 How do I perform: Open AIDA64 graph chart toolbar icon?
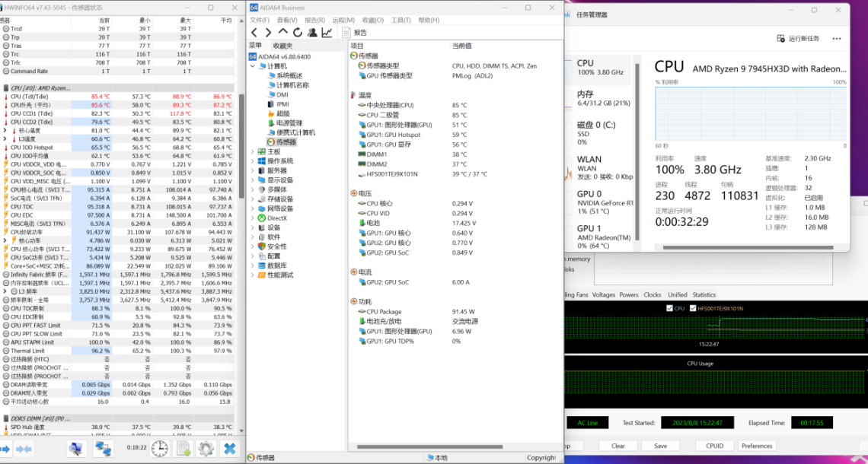pos(327,33)
